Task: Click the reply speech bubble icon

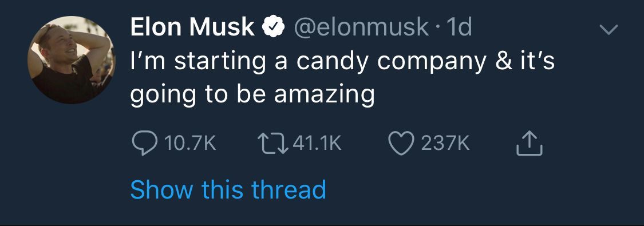Action: 145,144
